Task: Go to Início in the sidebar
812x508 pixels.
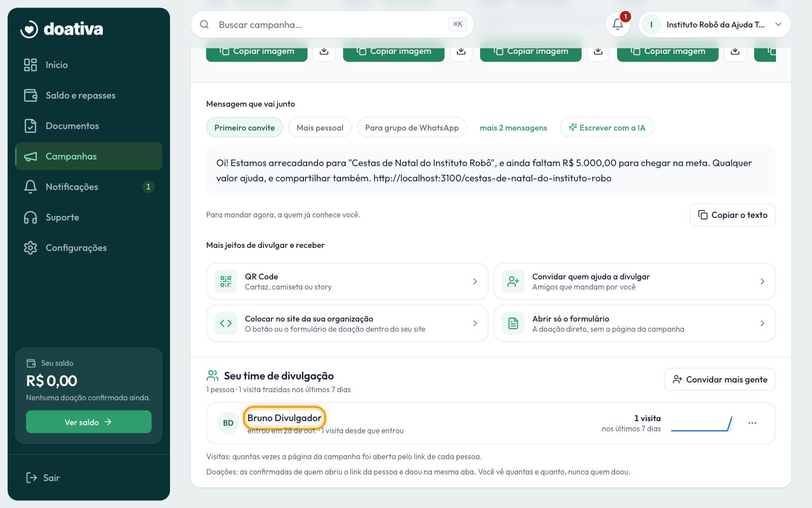Action: (89, 65)
